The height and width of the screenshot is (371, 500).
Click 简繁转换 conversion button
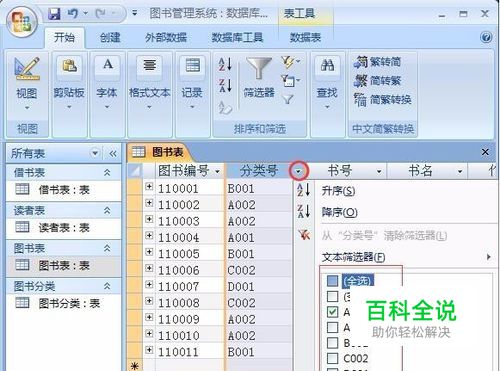click(383, 100)
